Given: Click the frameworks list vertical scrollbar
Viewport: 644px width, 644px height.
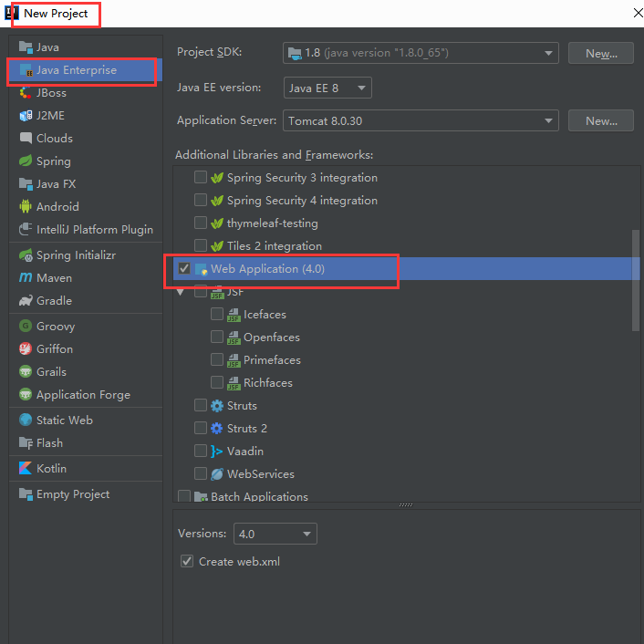Looking at the screenshot, I should point(636,280).
